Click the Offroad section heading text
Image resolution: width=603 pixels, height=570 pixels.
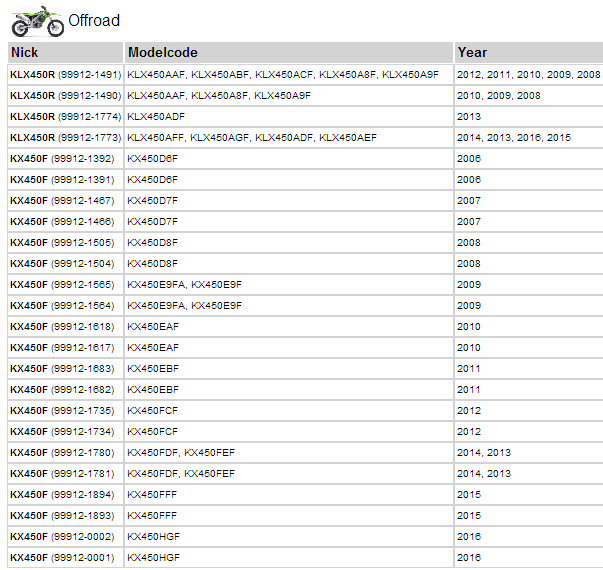tap(94, 21)
